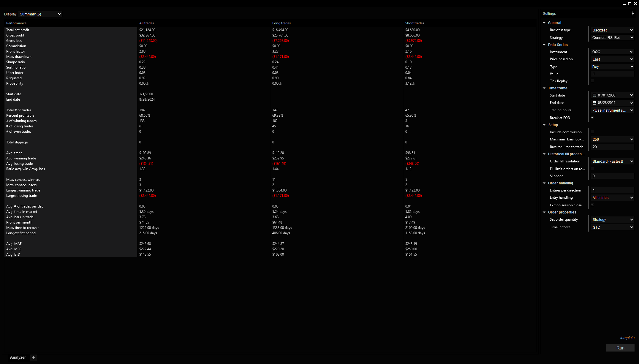This screenshot has width=639, height=364.
Task: Toggle the Break at EOD checkbox
Action: pos(593,117)
